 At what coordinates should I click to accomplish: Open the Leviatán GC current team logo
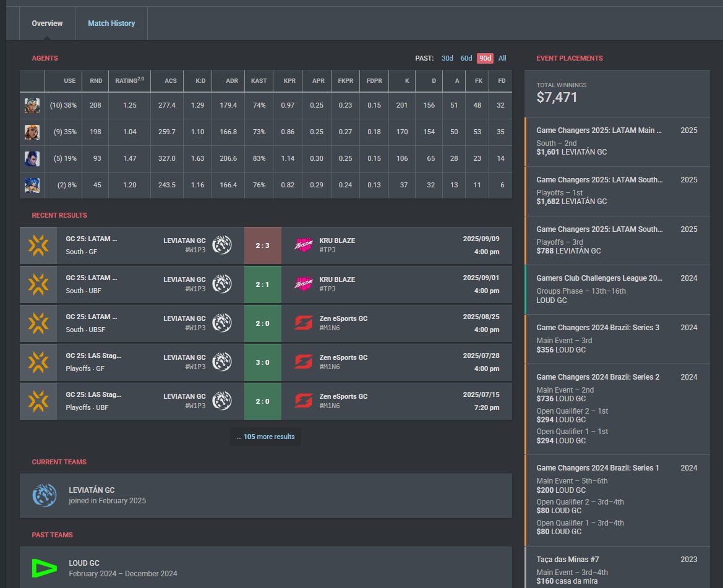45,495
